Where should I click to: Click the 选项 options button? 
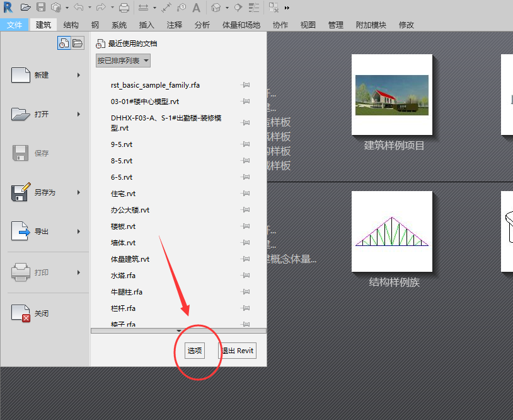pyautogui.click(x=195, y=351)
